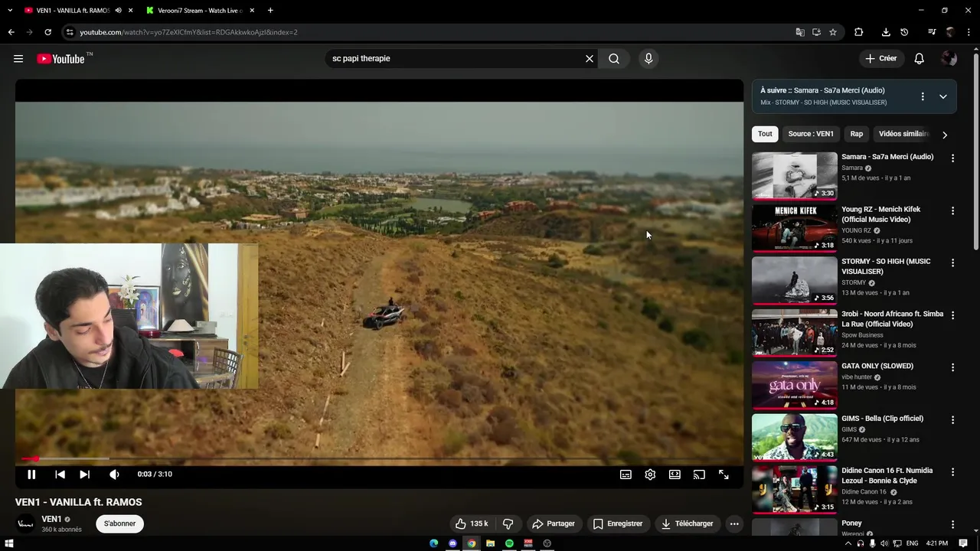Open options for 3robi - Noord Africano
This screenshot has width=980, height=551.
click(x=952, y=315)
